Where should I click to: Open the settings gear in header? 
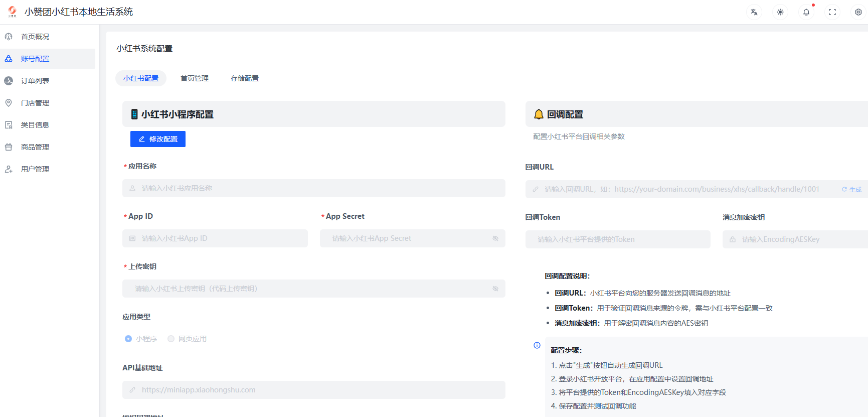coord(858,12)
